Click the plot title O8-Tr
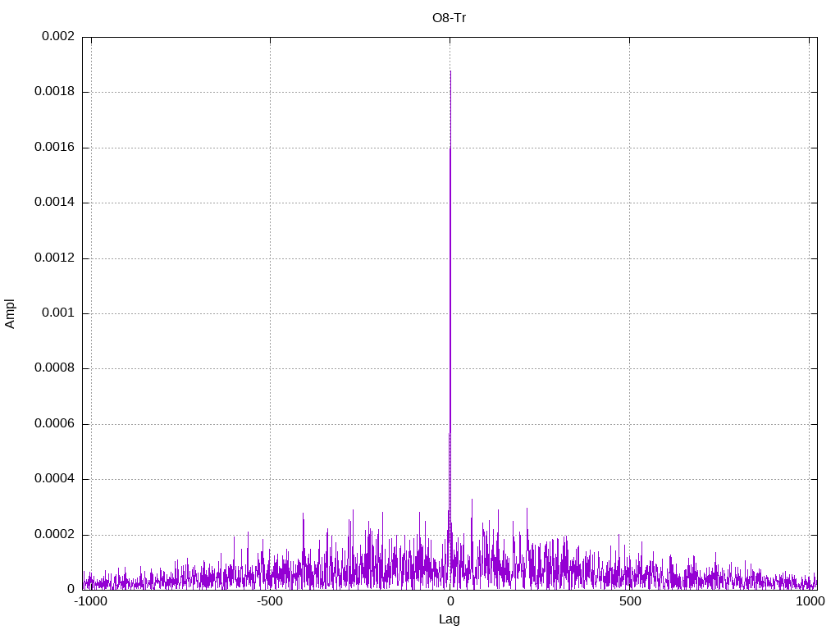This screenshot has height=630, width=840. click(450, 17)
